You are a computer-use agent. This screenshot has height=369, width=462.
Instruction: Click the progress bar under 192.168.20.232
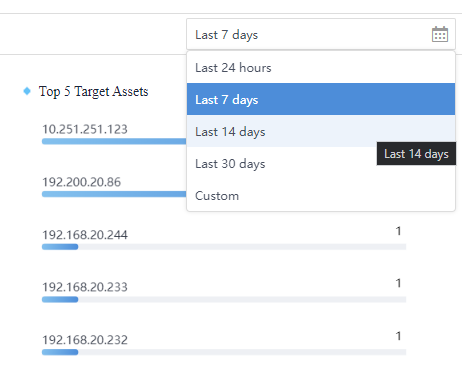pos(224,352)
